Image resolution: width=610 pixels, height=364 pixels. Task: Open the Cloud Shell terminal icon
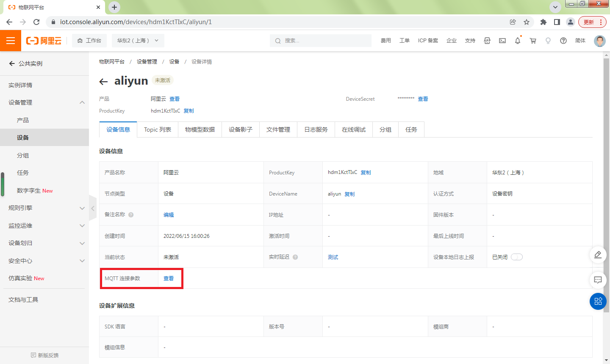(x=502, y=41)
